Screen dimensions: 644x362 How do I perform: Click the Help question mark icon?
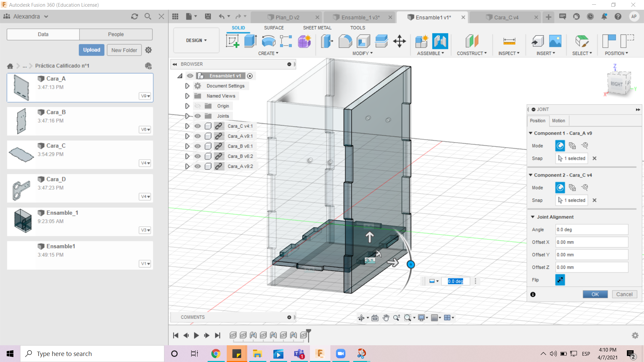pyautogui.click(x=618, y=17)
